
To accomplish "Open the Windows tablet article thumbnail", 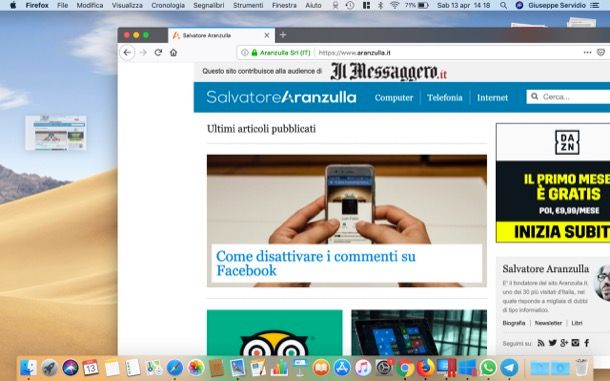I will 419,333.
